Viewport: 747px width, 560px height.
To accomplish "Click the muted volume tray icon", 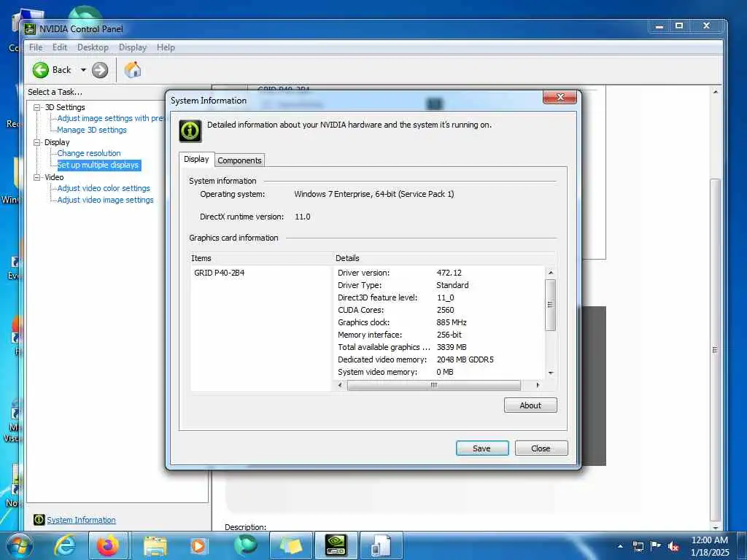I will (673, 546).
